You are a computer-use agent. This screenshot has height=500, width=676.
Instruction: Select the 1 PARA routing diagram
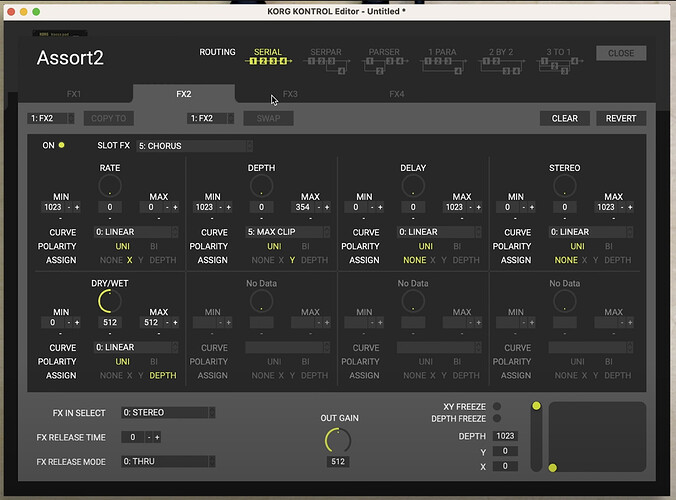pyautogui.click(x=442, y=60)
